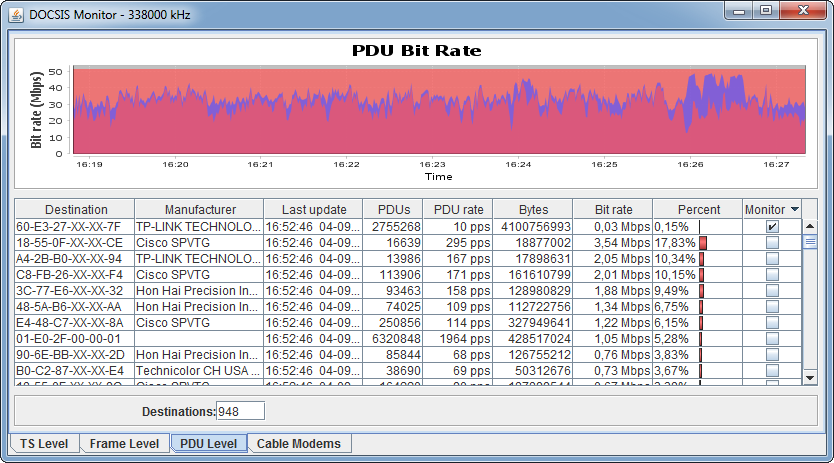
Task: Sort by the Destination column header
Action: 74,209
